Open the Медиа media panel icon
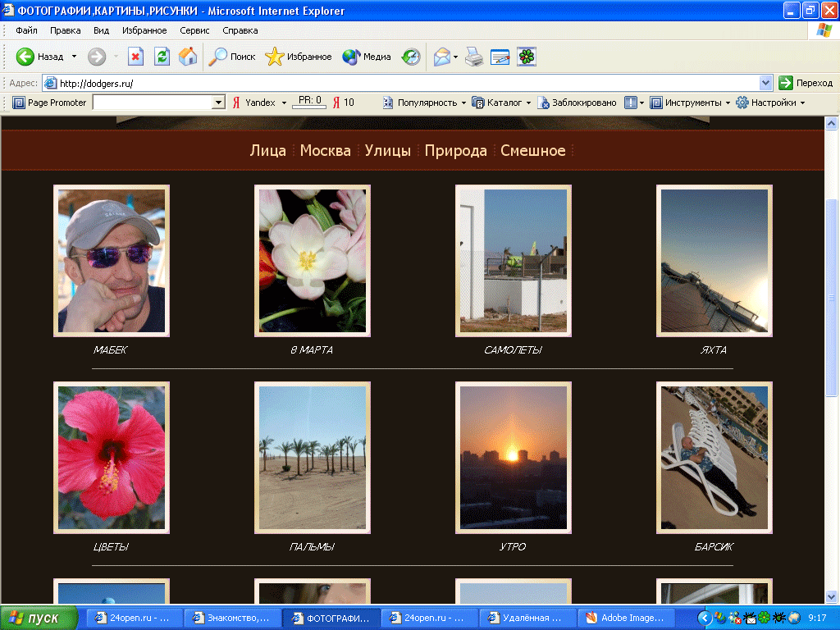The width and height of the screenshot is (840, 630). click(x=350, y=57)
